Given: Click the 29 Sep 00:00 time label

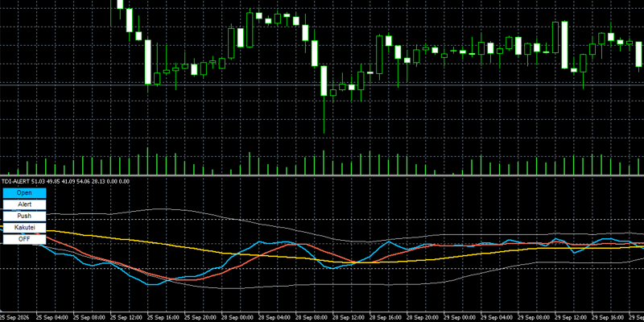Looking at the screenshot, I should click(x=458, y=317).
